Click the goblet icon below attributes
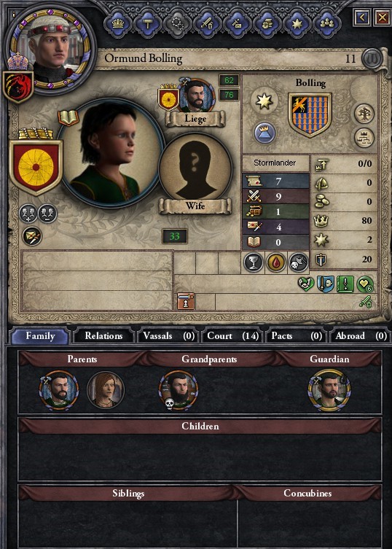This screenshot has height=549, width=392. point(254,262)
